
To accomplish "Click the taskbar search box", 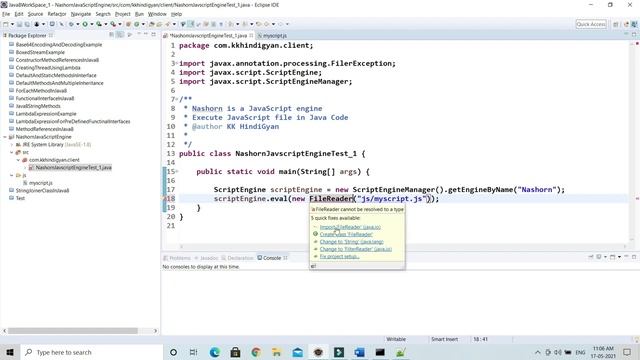I will [91, 352].
